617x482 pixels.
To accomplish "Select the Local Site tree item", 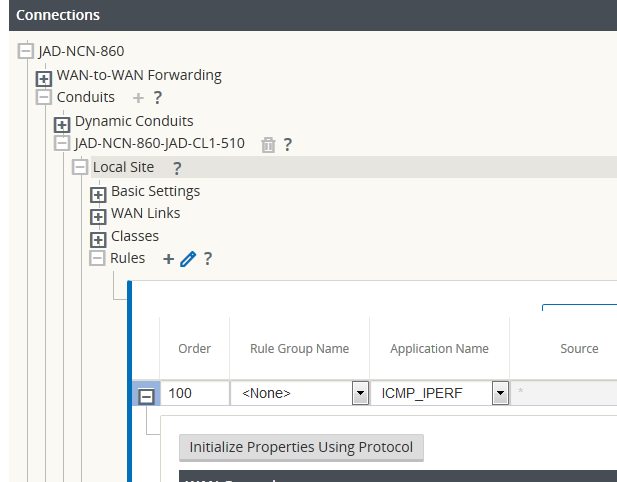I will 123,167.
